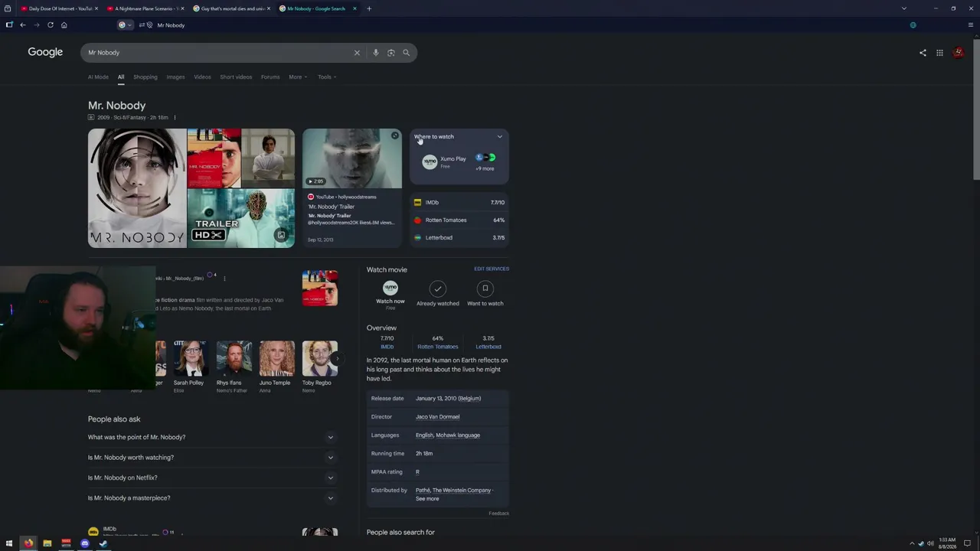Open the Google apps grid

(939, 53)
